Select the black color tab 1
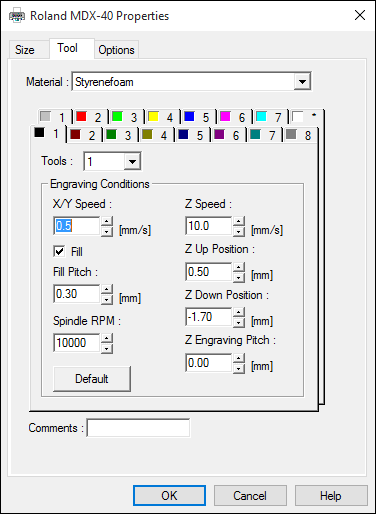The height and width of the screenshot is (514, 376). tap(48, 134)
